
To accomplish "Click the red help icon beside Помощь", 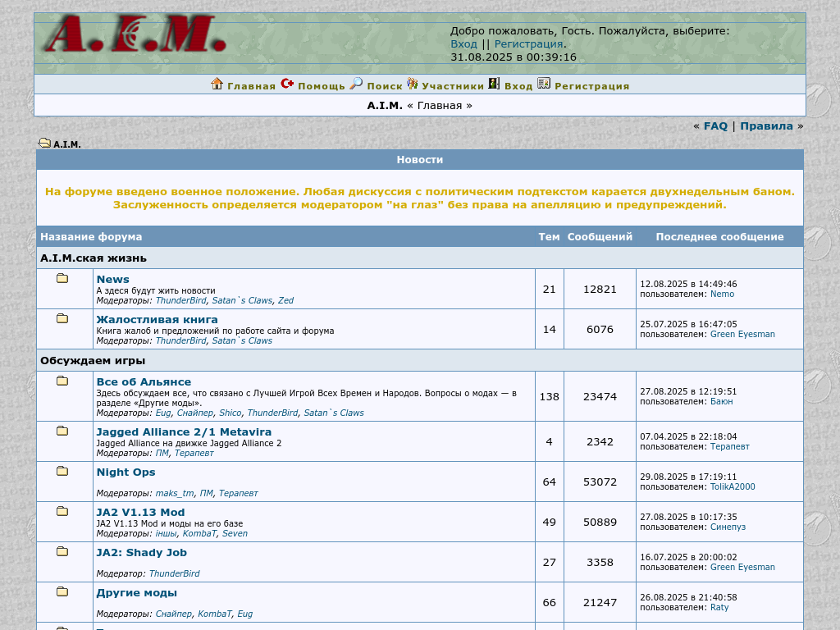I will click(x=287, y=84).
